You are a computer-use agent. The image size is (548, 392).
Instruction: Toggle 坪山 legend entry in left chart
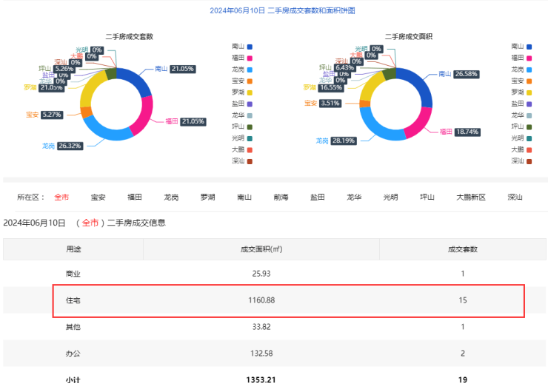pyautogui.click(x=244, y=126)
